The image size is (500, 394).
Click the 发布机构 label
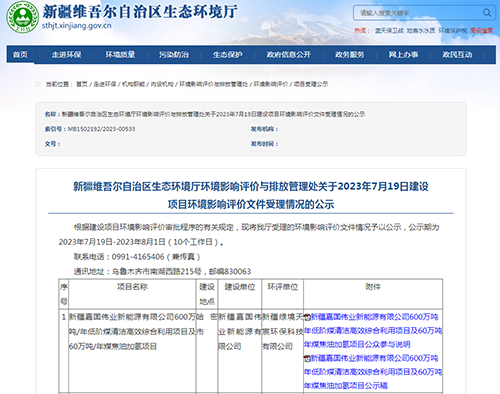pyautogui.click(x=264, y=129)
